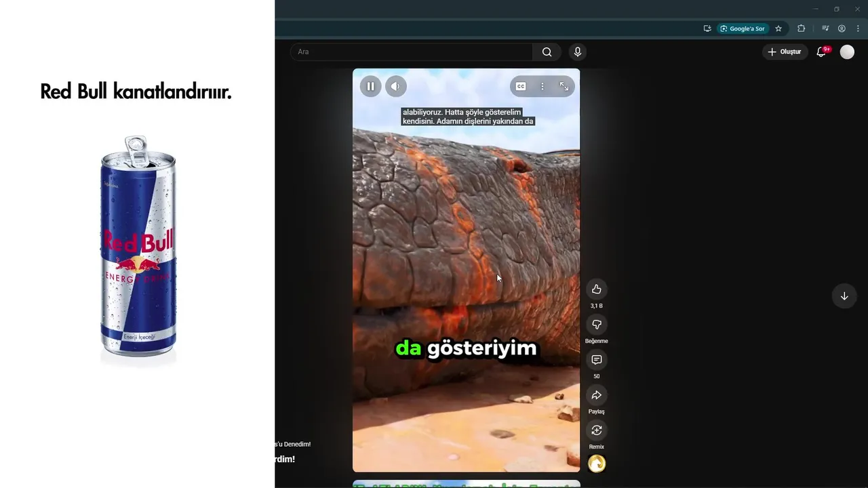Share the Short via Paylaş

[597, 395]
